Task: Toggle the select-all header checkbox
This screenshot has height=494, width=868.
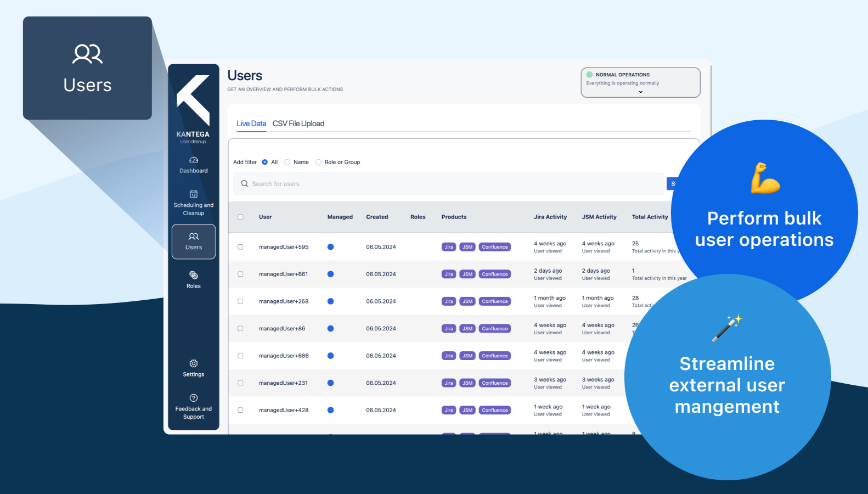Action: click(240, 217)
